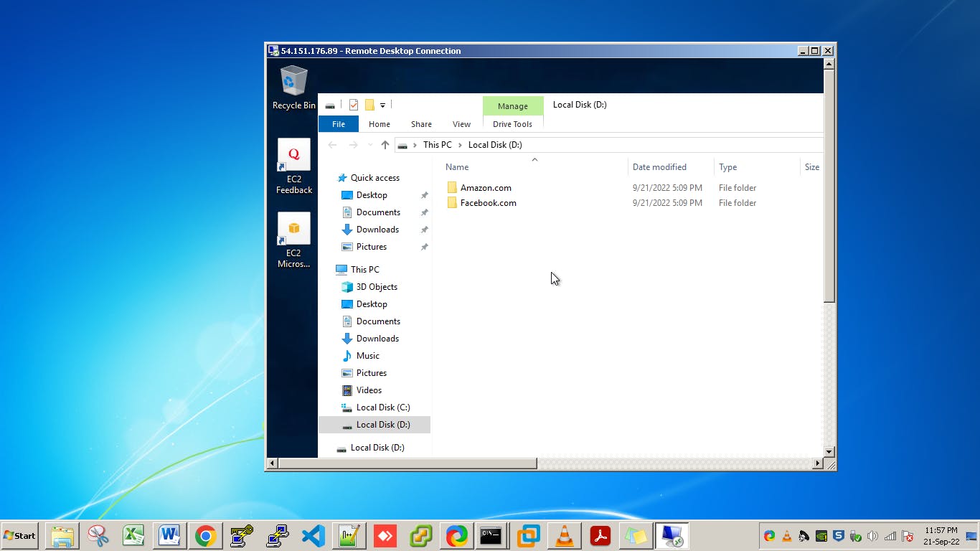Select the Amazon.com folder

point(486,188)
